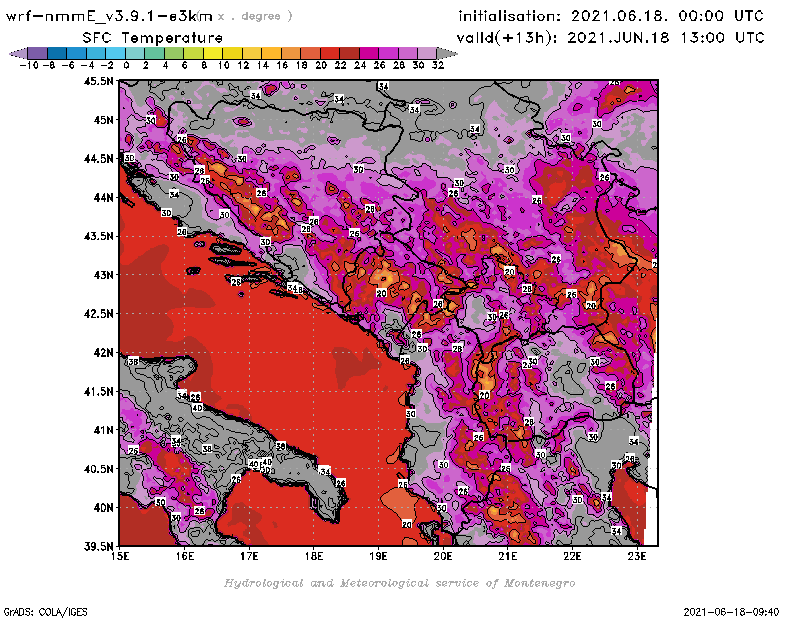Click the 44.5N latitude label
The width and height of the screenshot is (800, 618).
pyautogui.click(x=98, y=159)
